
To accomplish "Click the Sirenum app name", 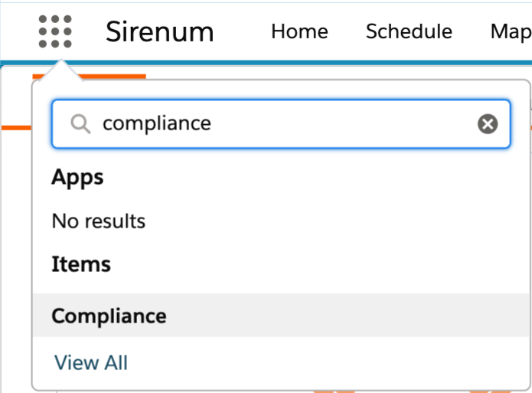I will [x=160, y=31].
